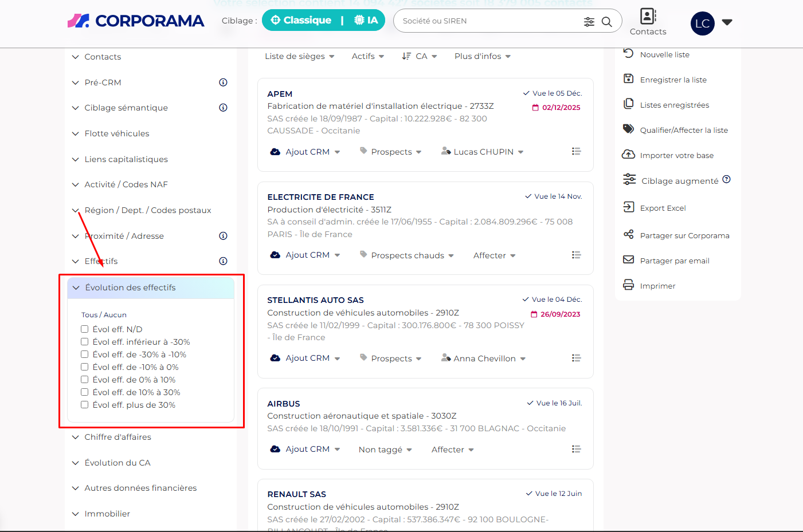Screen dimensions: 803x532
Task: Click help icon beside Ciblage augmenté
Action: tap(726, 179)
